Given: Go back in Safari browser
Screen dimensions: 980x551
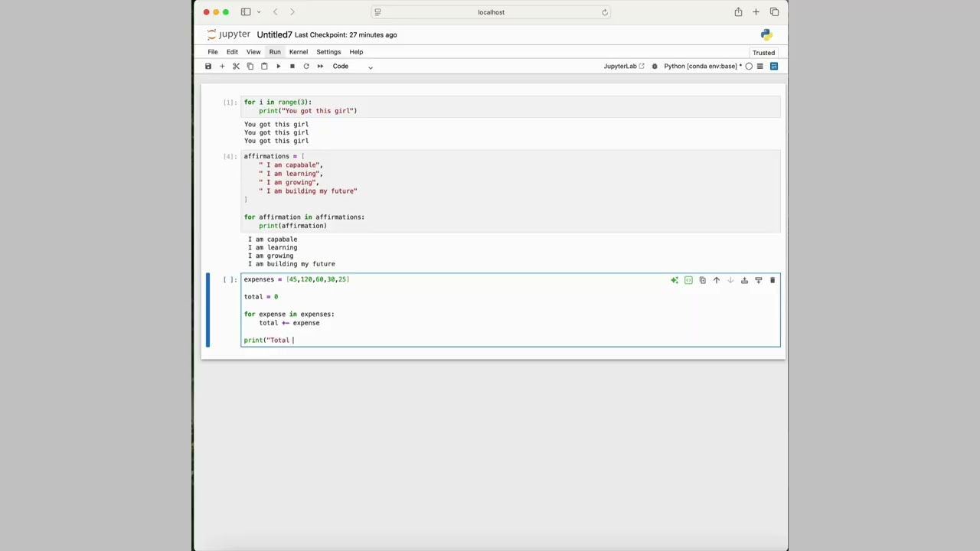Looking at the screenshot, I should coord(275,12).
